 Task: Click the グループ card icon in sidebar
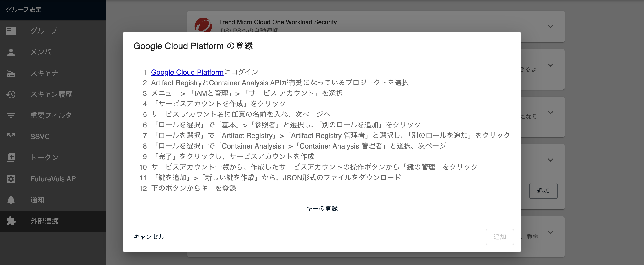11,31
